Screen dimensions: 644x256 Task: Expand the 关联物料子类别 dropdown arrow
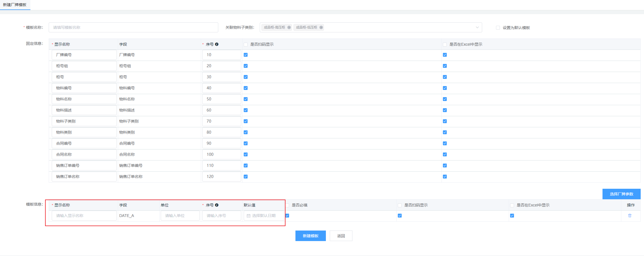477,27
